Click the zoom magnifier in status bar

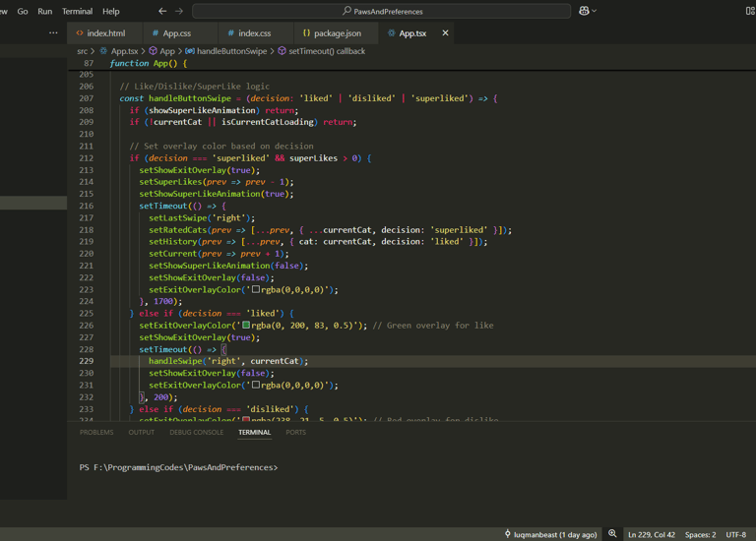612,534
